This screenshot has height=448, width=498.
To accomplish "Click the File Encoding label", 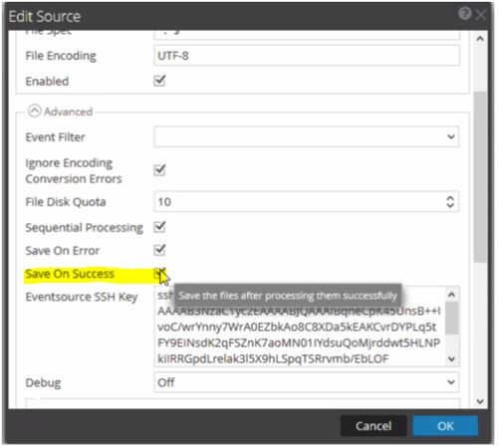I will 61,56.
